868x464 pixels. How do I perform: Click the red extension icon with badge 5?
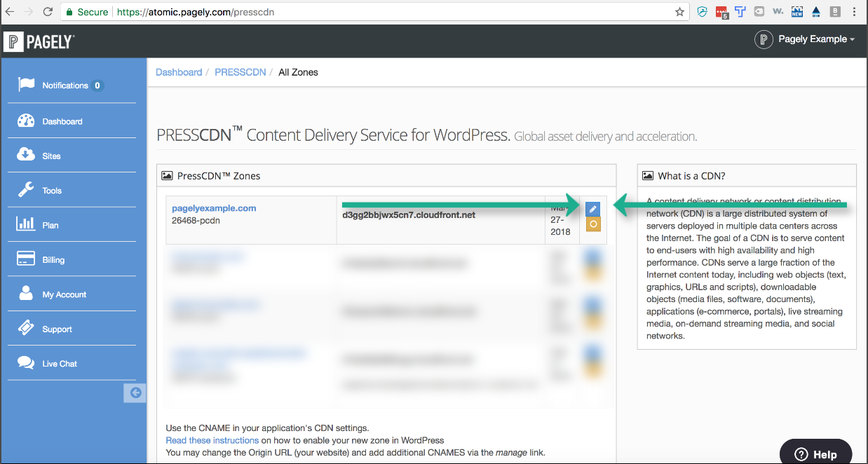click(x=722, y=12)
